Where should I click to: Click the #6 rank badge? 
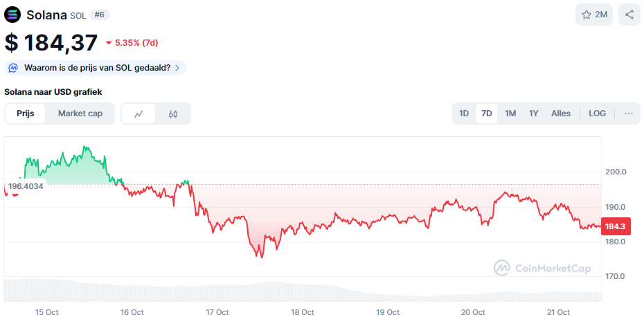click(x=100, y=15)
